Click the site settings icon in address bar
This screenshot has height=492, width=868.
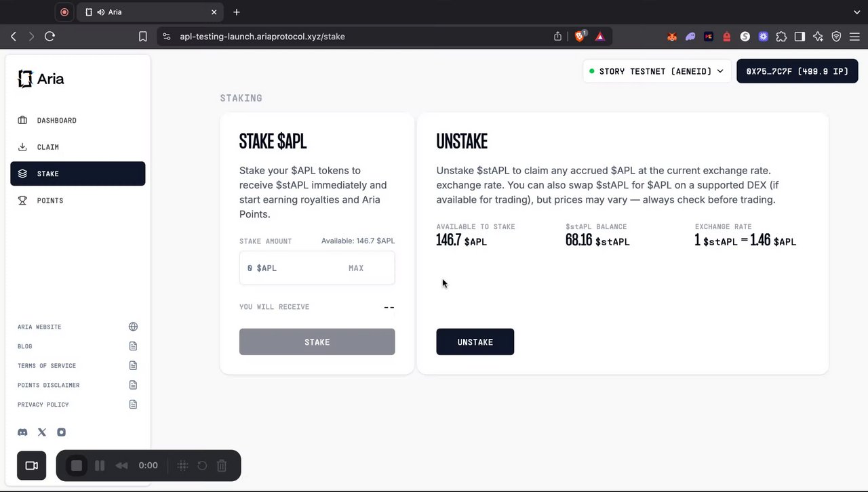click(167, 37)
